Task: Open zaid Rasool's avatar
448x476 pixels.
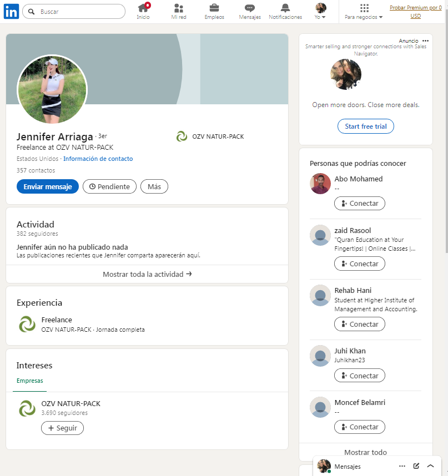Action: click(x=320, y=235)
